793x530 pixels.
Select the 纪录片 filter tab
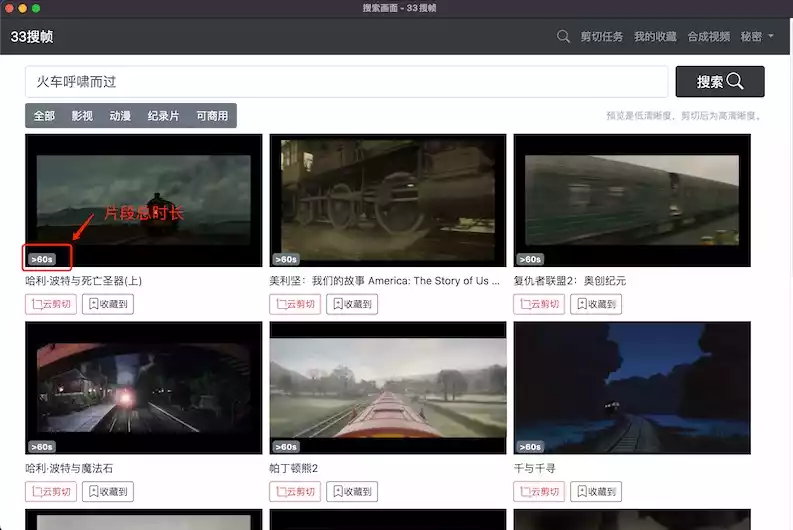(163, 116)
